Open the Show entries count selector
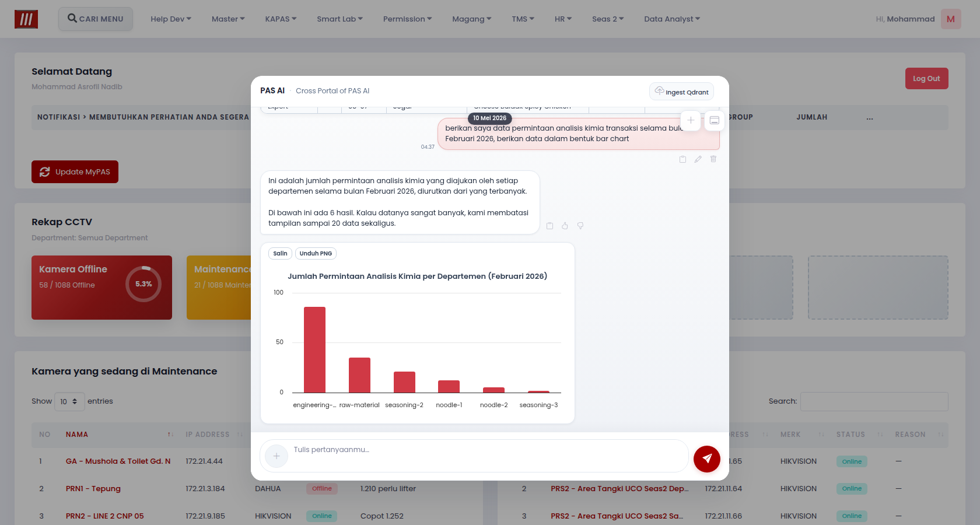Viewport: 980px width, 525px height. 69,401
